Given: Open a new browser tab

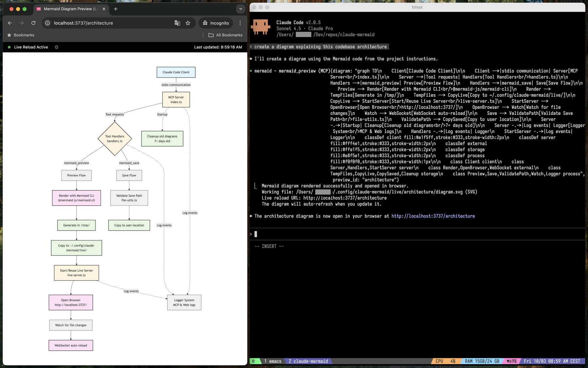Looking at the screenshot, I should click(x=116, y=9).
